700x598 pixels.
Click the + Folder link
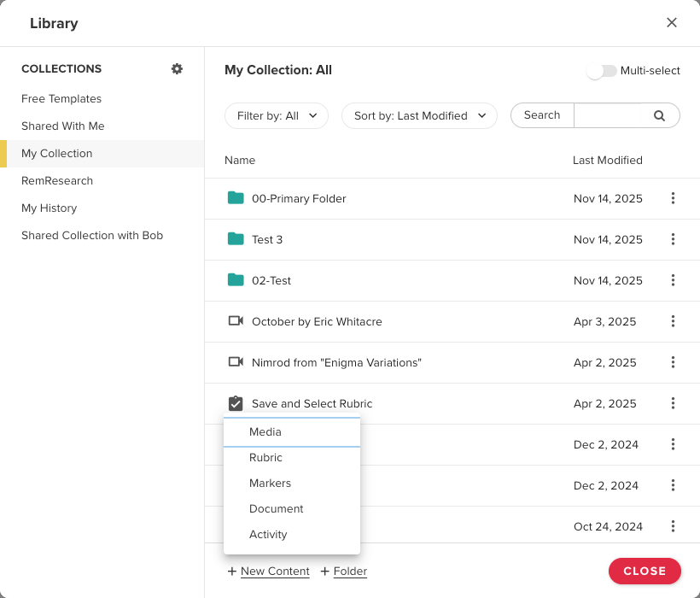click(343, 572)
